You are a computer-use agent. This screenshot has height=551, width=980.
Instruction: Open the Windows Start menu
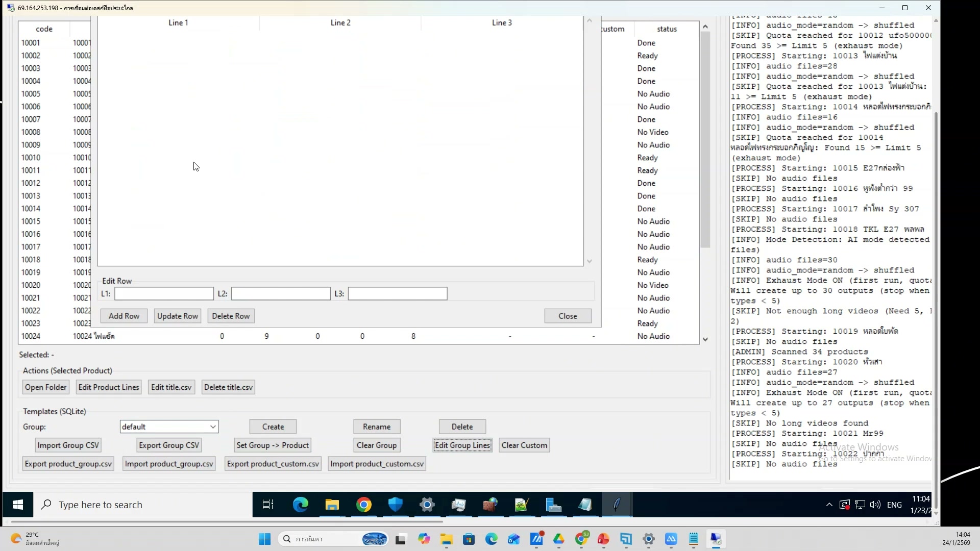(x=17, y=505)
